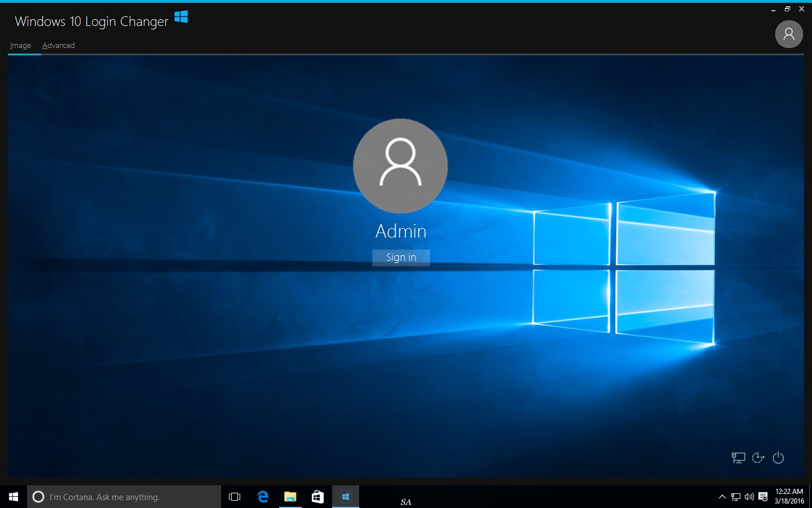Click the Cortana search box
Image resolution: width=812 pixels, height=508 pixels.
[x=124, y=497]
